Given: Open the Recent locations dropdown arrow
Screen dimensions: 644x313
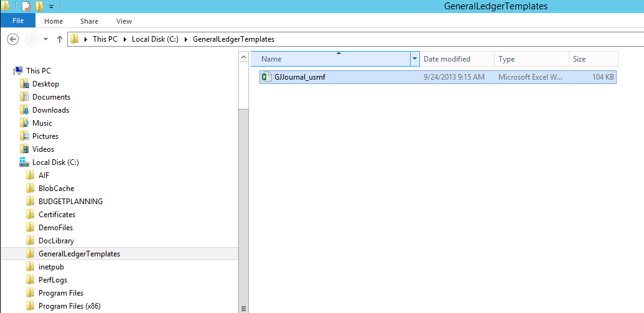Looking at the screenshot, I should point(46,39).
